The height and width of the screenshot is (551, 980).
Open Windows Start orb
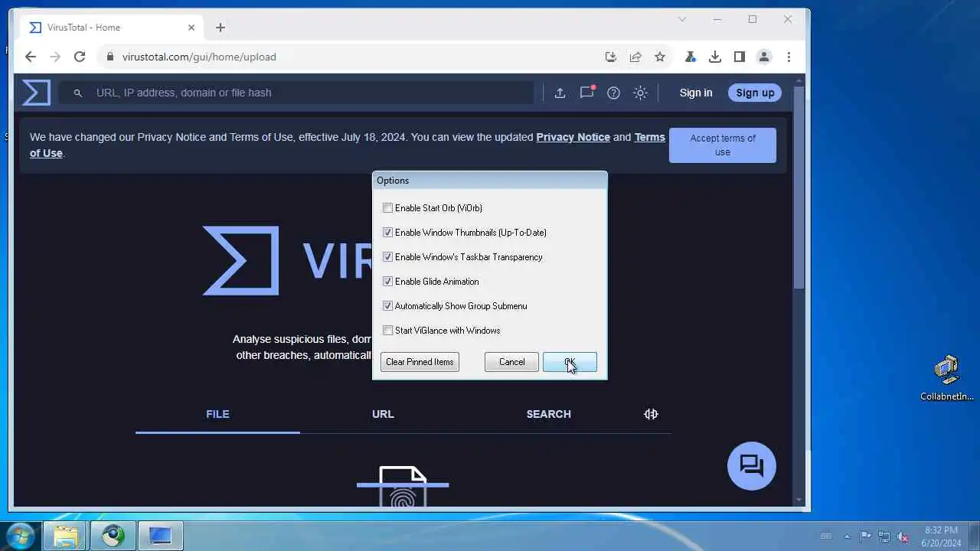coord(21,536)
